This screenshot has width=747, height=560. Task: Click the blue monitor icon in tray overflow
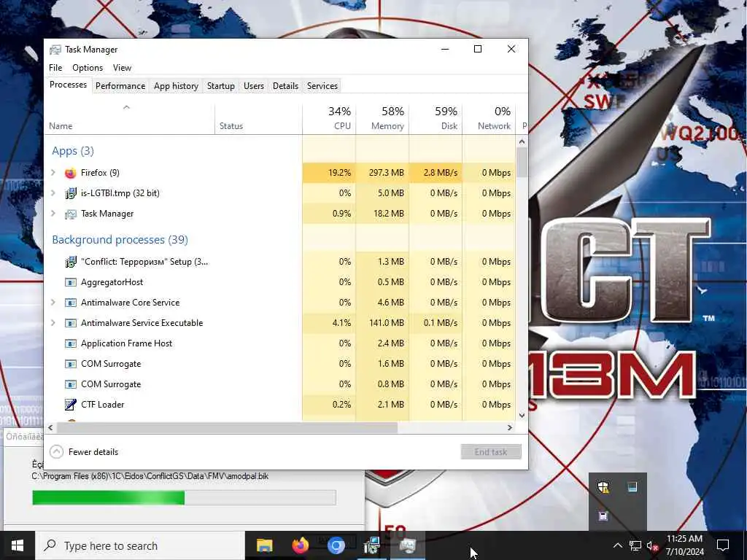pos(632,486)
